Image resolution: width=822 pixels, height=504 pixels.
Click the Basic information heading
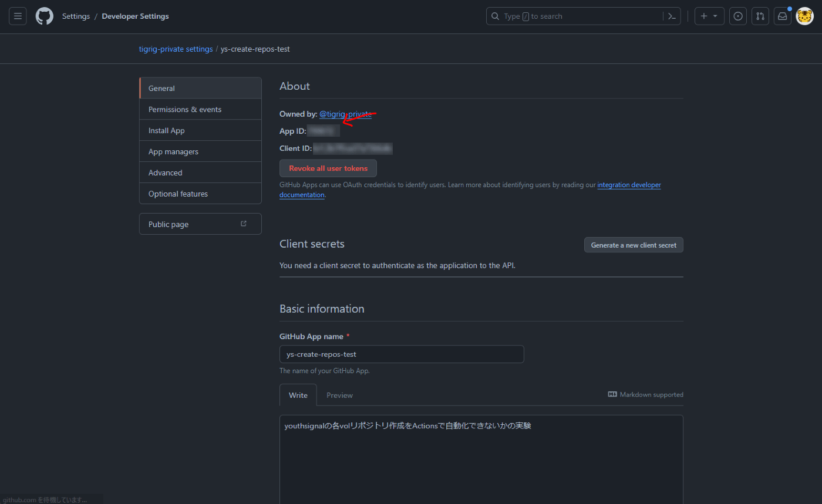[x=322, y=309]
